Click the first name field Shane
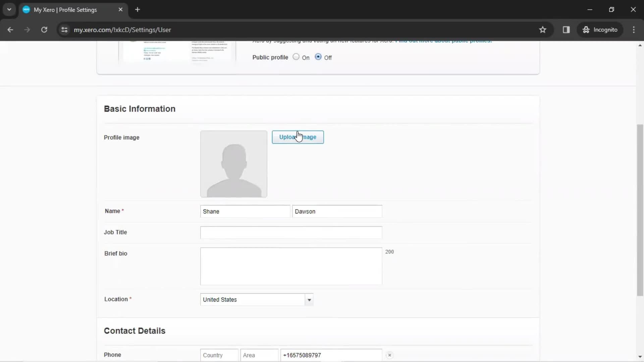The height and width of the screenshot is (362, 644). click(245, 212)
